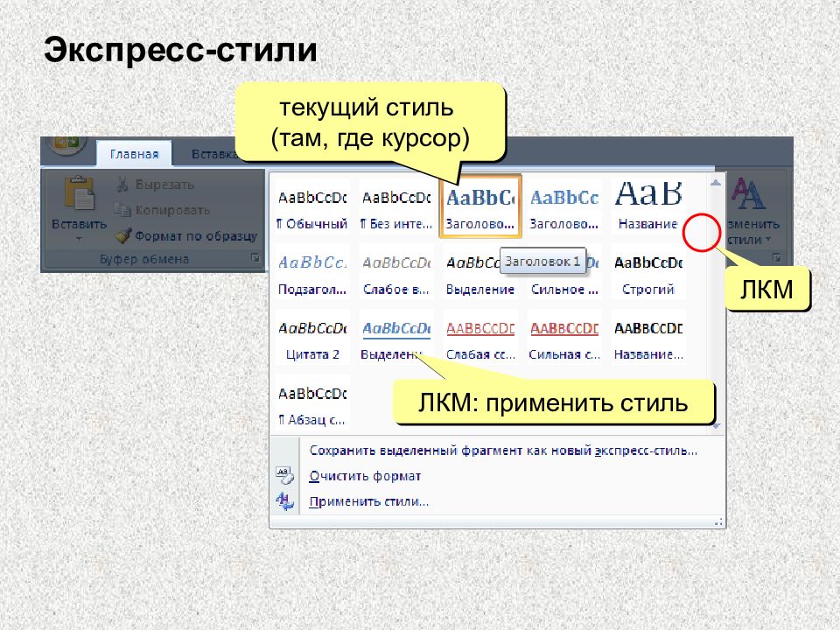Click the styles gallery down scroll arrow
Screen dimensions: 840x630
click(717, 426)
